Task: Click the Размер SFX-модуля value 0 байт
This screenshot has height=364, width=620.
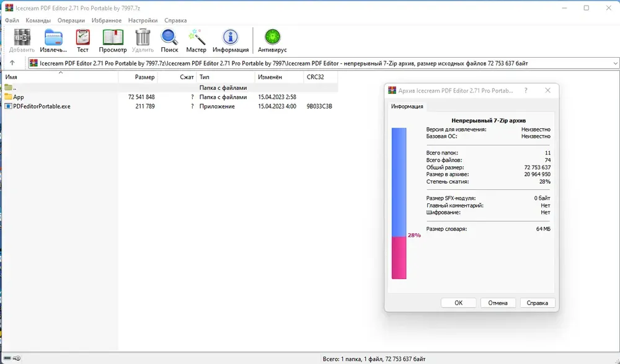Action: (542, 198)
